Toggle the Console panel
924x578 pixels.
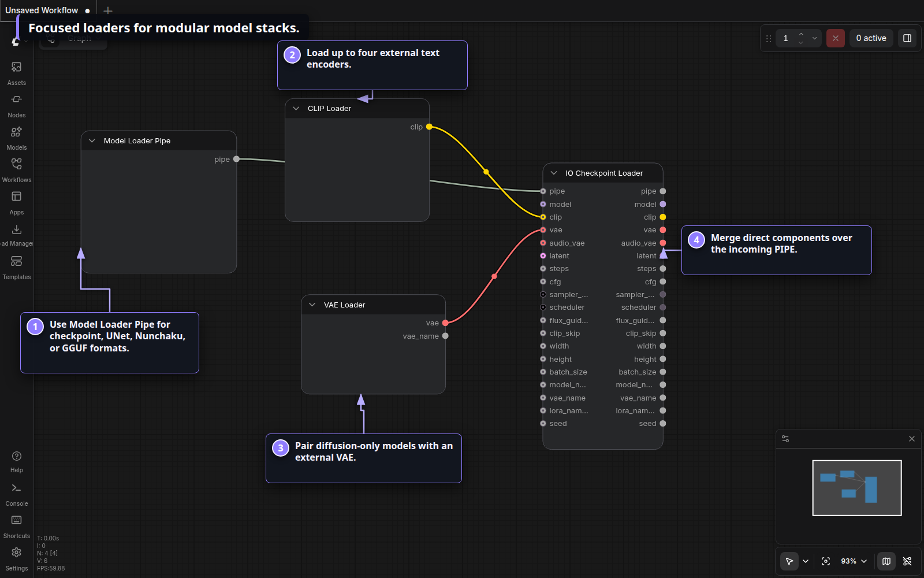click(17, 495)
